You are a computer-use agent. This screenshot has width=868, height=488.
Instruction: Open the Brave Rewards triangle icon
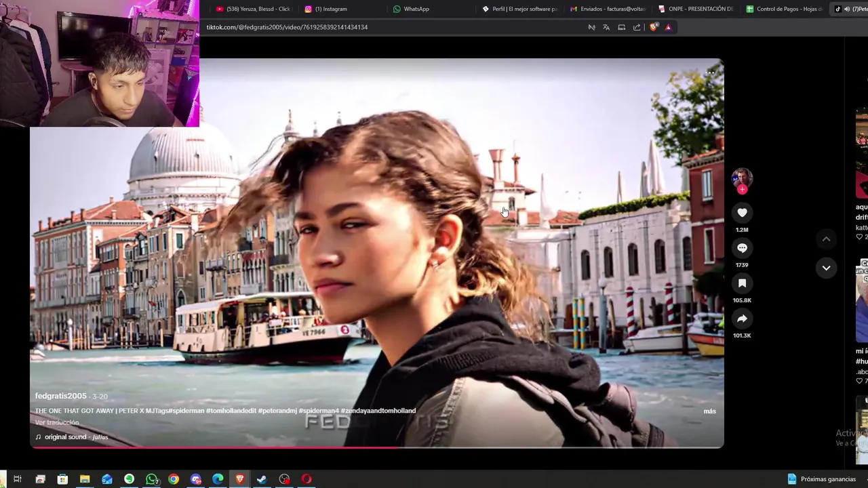(668, 27)
